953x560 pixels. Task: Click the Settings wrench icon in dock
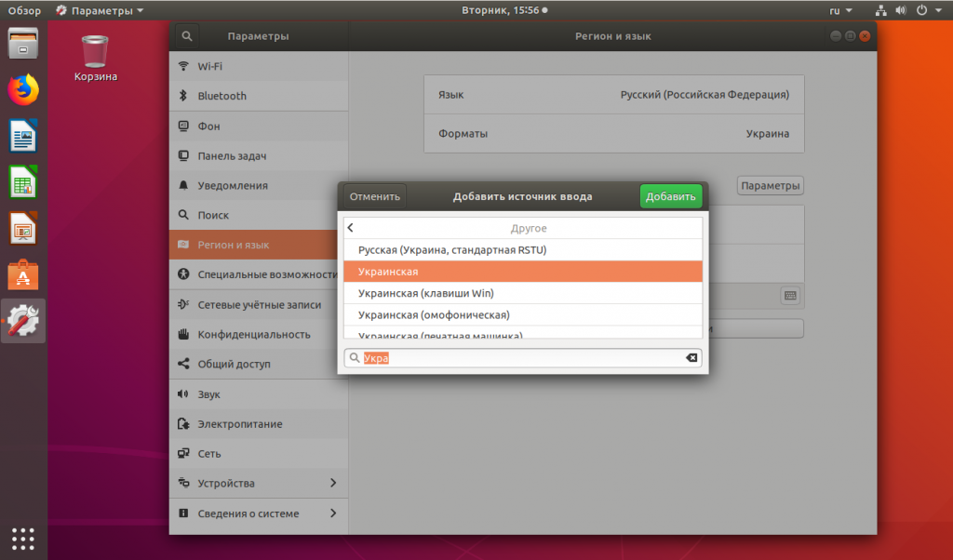(23, 321)
